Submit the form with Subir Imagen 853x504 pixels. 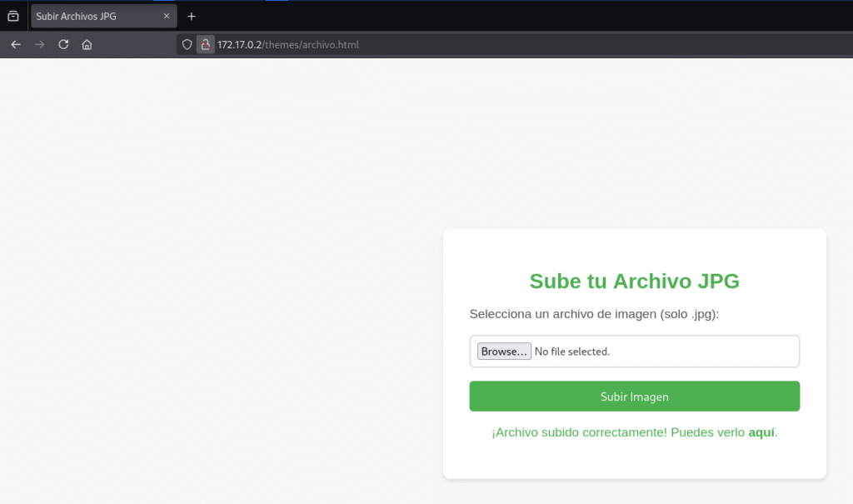pyautogui.click(x=634, y=397)
